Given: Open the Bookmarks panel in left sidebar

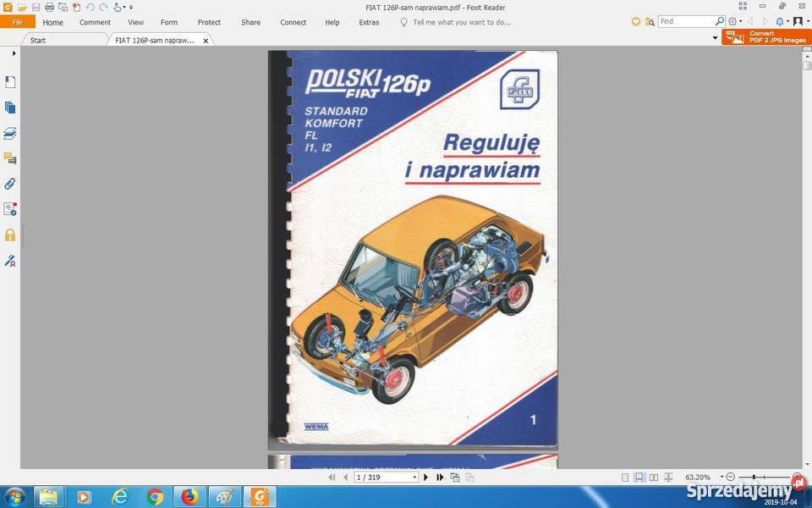Looking at the screenshot, I should [10, 82].
